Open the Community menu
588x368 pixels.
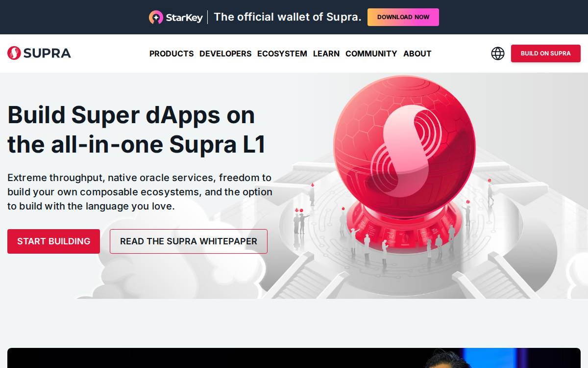[x=371, y=53]
